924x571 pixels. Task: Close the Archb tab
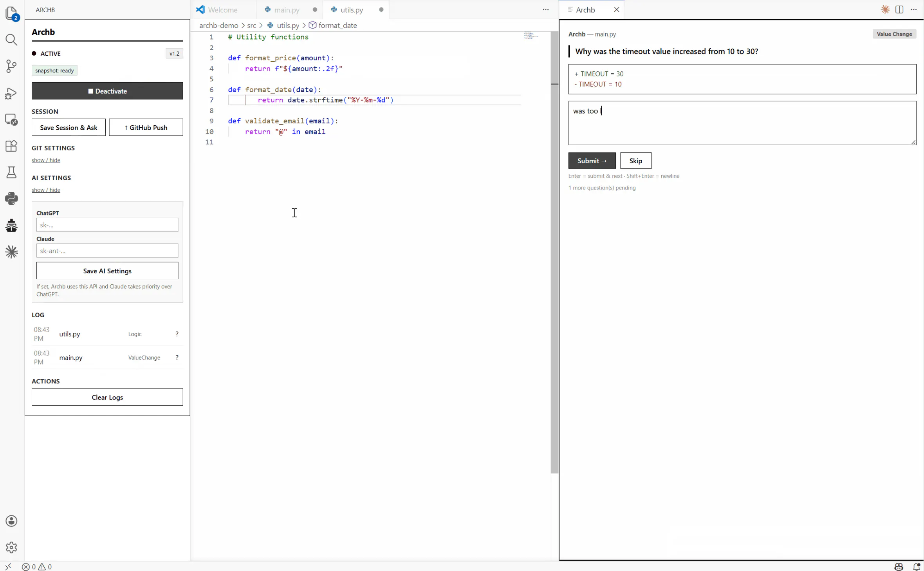click(x=616, y=9)
